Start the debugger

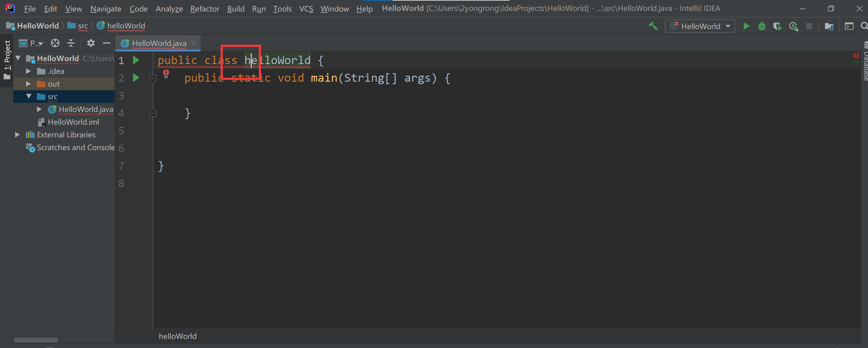point(762,26)
